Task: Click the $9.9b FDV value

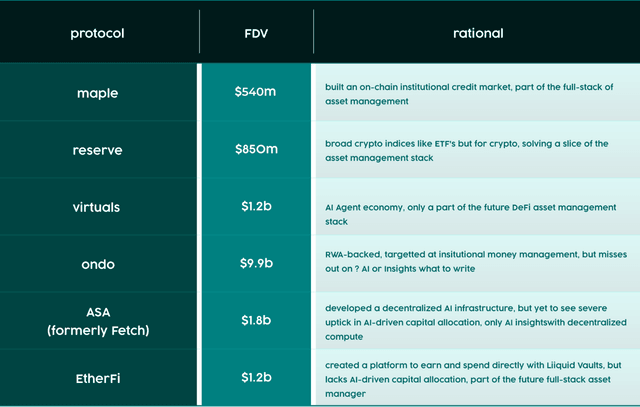Action: tap(255, 264)
